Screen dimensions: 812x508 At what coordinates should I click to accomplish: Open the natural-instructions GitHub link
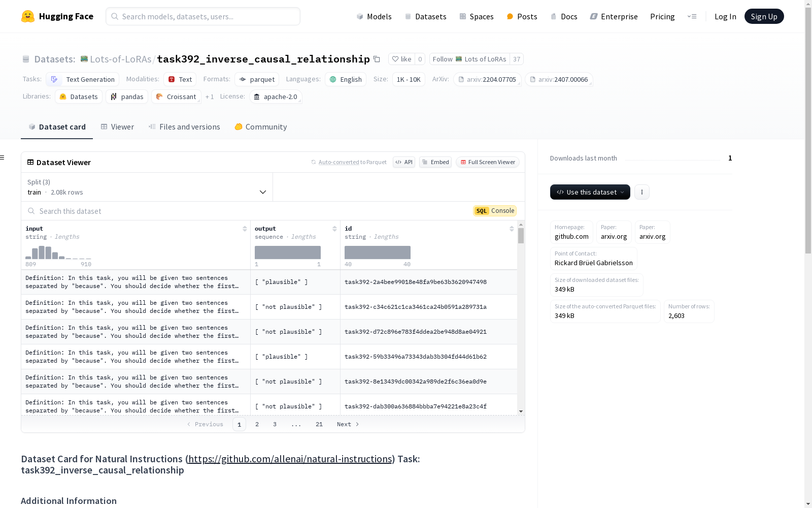(x=290, y=459)
